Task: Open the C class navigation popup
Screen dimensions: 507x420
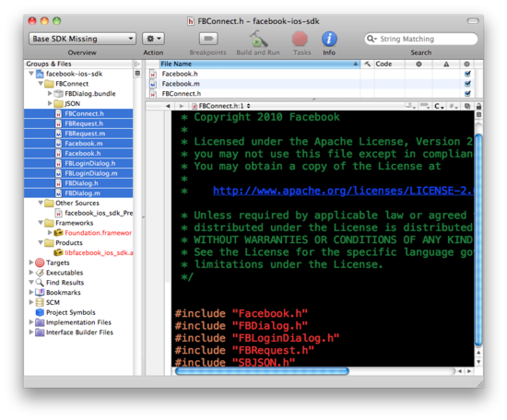Action: [x=439, y=106]
